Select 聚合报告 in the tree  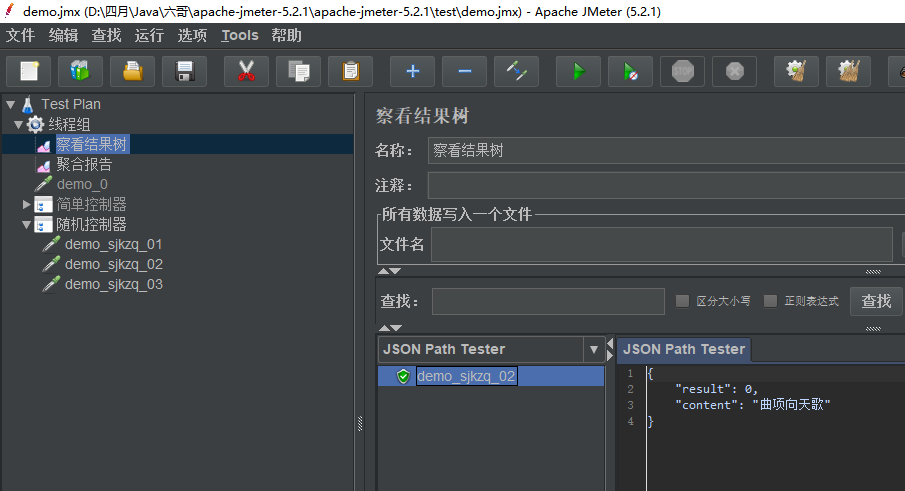pos(84,164)
